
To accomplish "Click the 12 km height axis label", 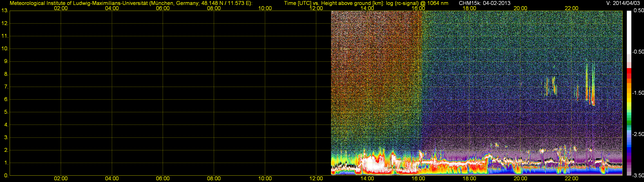I will (5, 23).
